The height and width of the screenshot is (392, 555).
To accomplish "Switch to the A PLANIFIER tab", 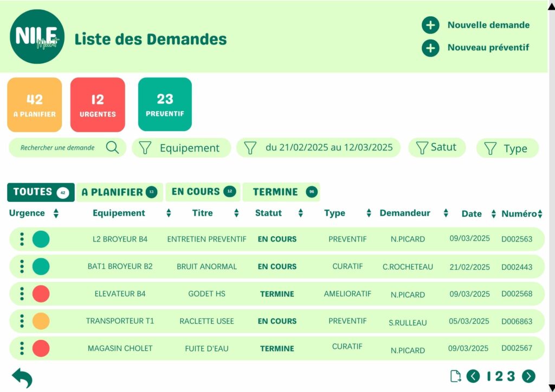I will pyautogui.click(x=119, y=192).
